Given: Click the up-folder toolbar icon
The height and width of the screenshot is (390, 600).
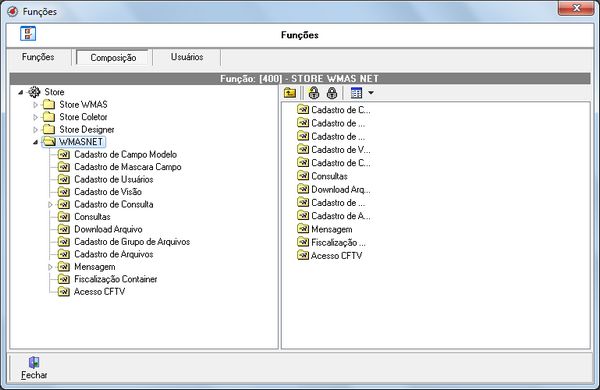Looking at the screenshot, I should 290,93.
